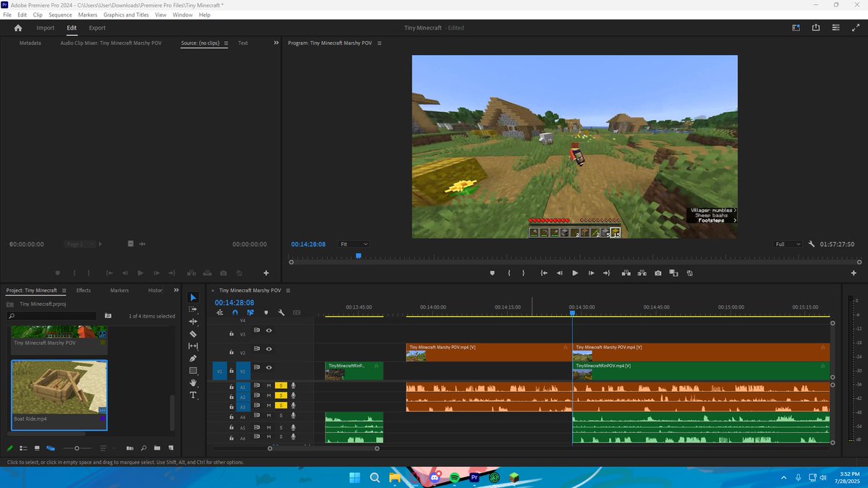The image size is (868, 488).
Task: Mute audio track A4
Action: point(268,416)
